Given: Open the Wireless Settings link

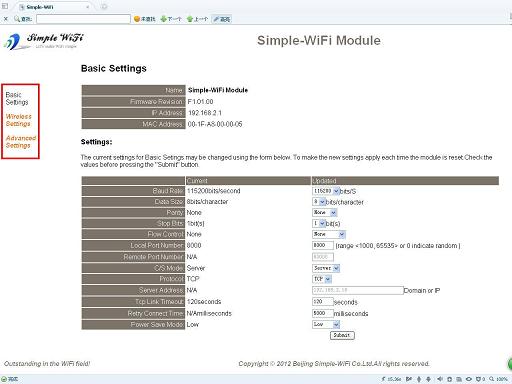Looking at the screenshot, I should tap(19, 120).
